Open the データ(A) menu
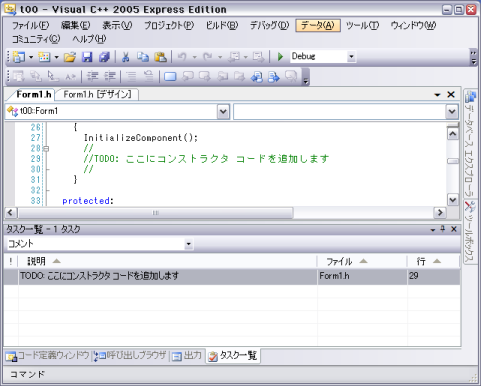This screenshot has height=386, width=481. (x=318, y=25)
